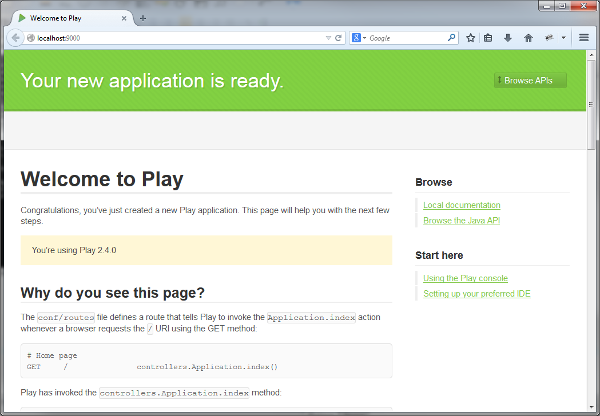The width and height of the screenshot is (600, 416).
Task: Click the Browse sidebar heading
Action: [x=434, y=182]
